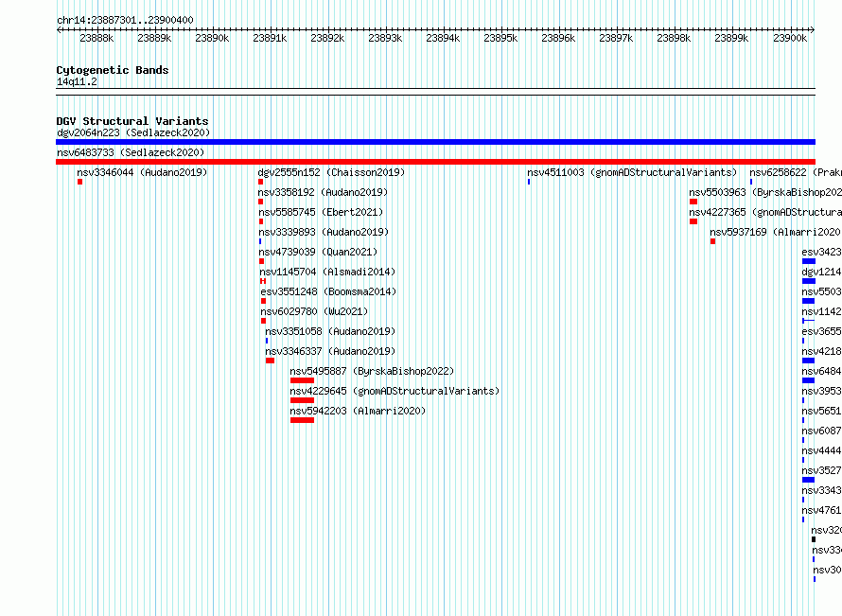Select the red square under esv3551248
The image size is (842, 616).
tap(263, 301)
